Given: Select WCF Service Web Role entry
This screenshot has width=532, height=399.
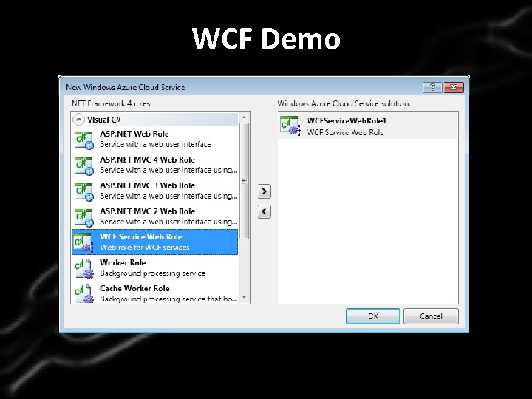Looking at the screenshot, I should pos(154,242).
